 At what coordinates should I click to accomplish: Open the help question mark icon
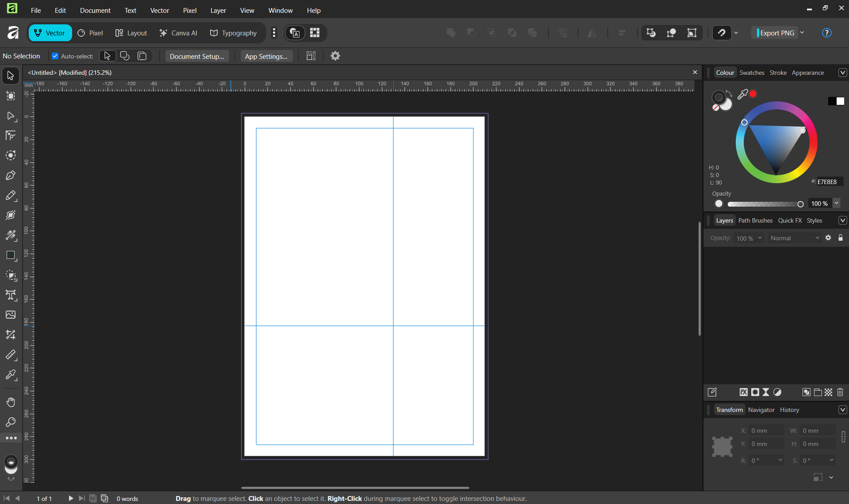826,33
